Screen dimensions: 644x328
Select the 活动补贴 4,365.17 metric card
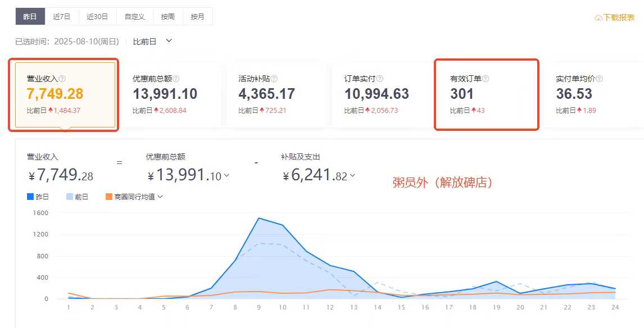277,95
